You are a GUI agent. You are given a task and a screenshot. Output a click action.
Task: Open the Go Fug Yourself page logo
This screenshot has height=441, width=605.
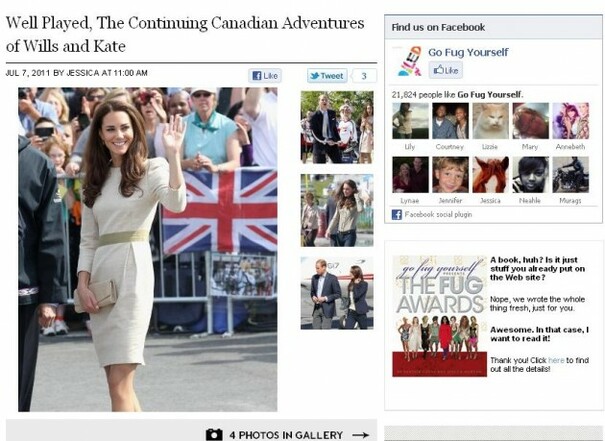click(409, 61)
